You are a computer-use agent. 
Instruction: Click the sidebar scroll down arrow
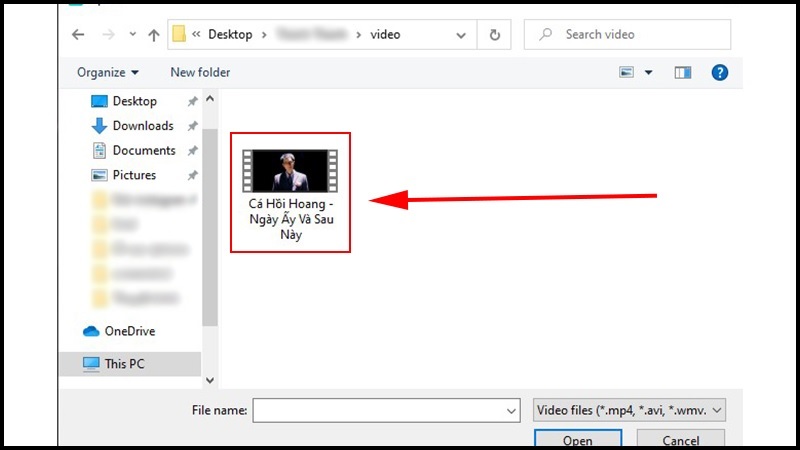pyautogui.click(x=210, y=380)
